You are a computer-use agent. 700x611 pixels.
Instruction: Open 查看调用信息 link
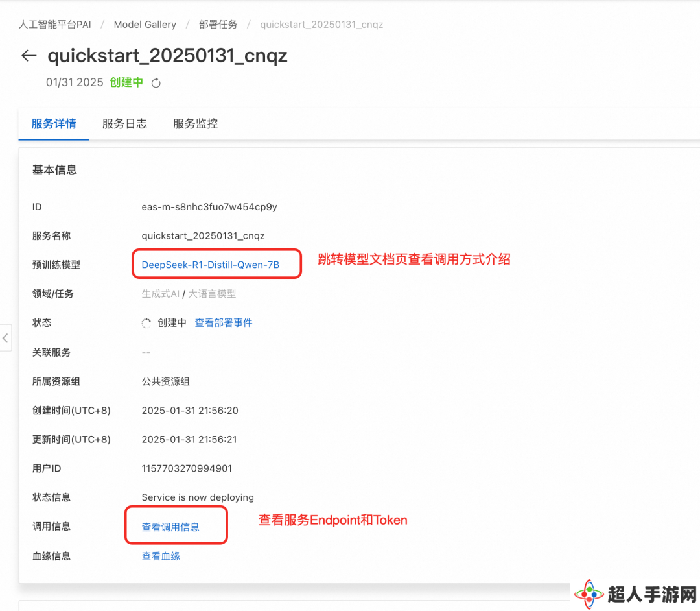[170, 527]
